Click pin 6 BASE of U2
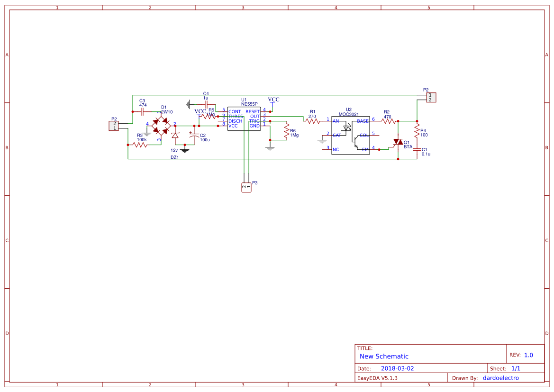Viewport: 554px width, 392px height. click(373, 121)
